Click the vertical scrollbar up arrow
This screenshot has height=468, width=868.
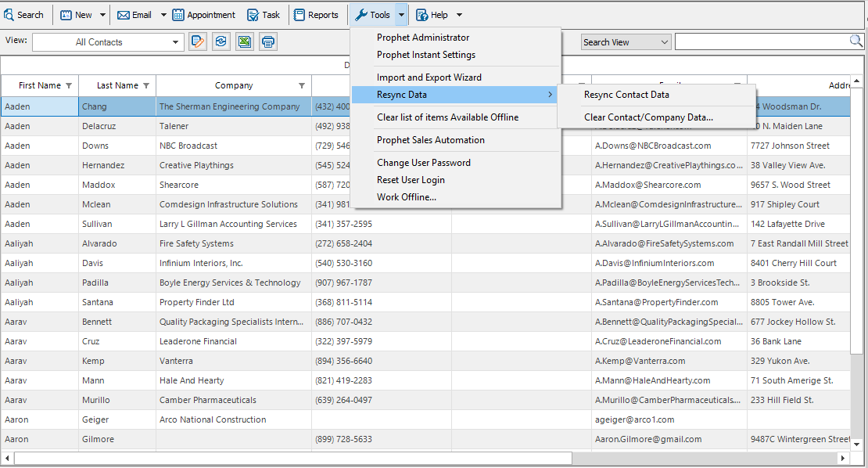(856, 81)
